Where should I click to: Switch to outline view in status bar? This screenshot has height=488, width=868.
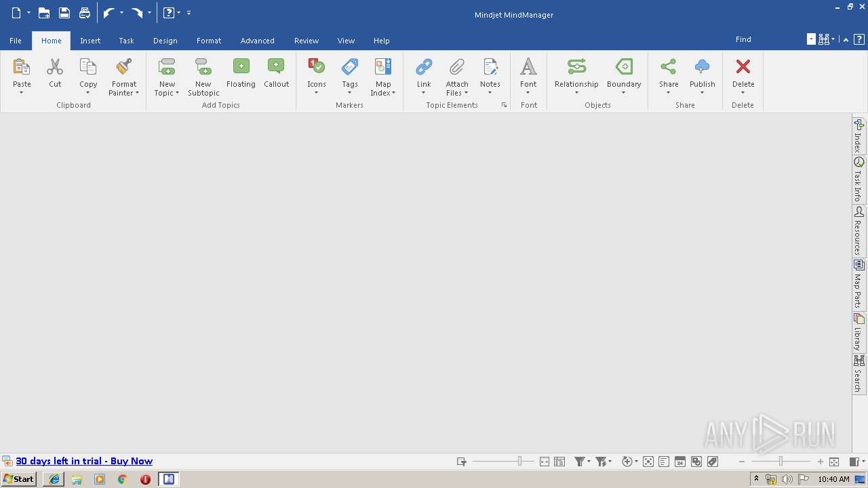559,462
